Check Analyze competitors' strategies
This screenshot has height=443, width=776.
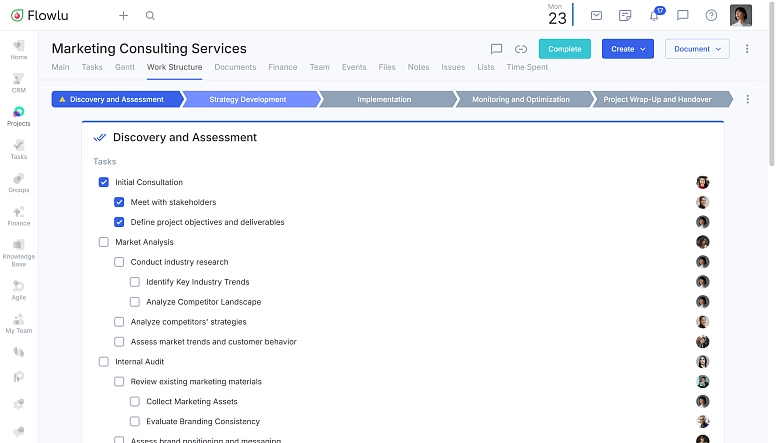click(x=119, y=322)
